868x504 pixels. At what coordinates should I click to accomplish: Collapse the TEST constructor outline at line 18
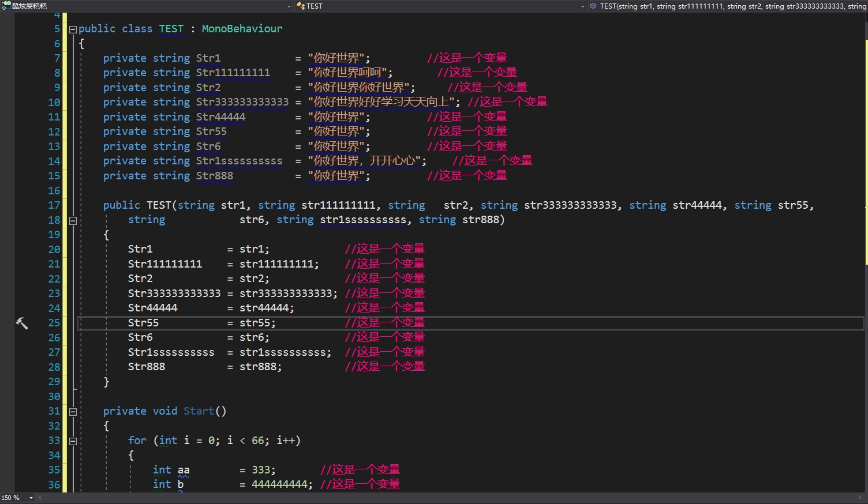pyautogui.click(x=73, y=220)
